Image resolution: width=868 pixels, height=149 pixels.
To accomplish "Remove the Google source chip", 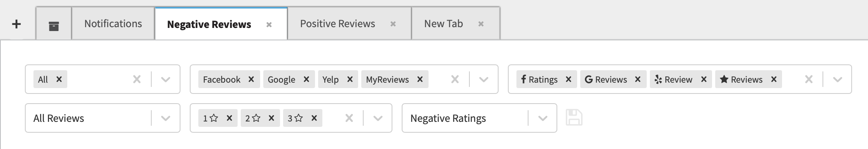I will (x=306, y=79).
